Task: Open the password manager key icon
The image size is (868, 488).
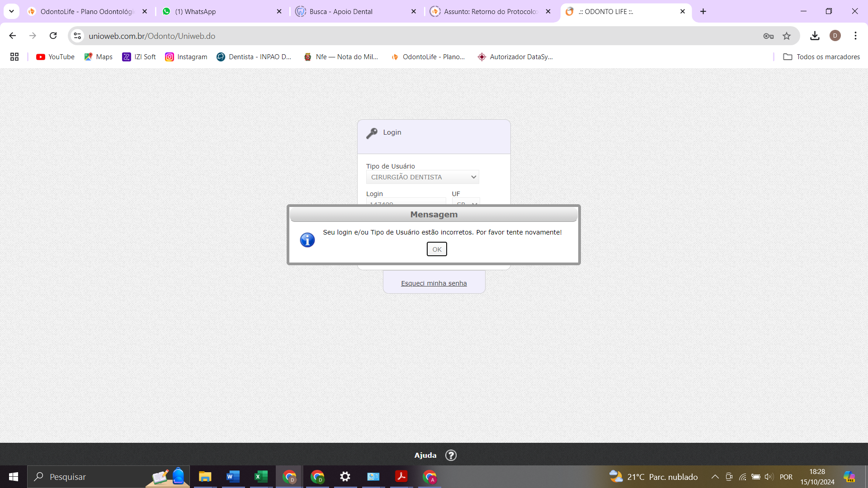Action: (768, 36)
